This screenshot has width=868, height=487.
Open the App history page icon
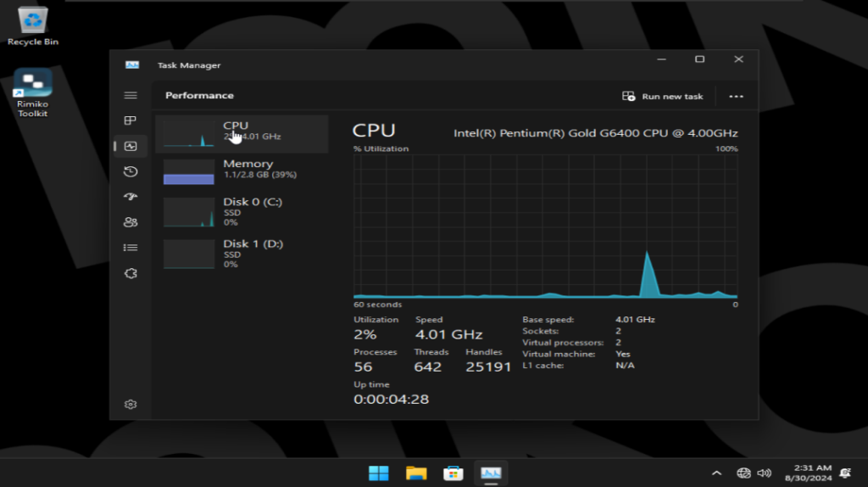(131, 171)
